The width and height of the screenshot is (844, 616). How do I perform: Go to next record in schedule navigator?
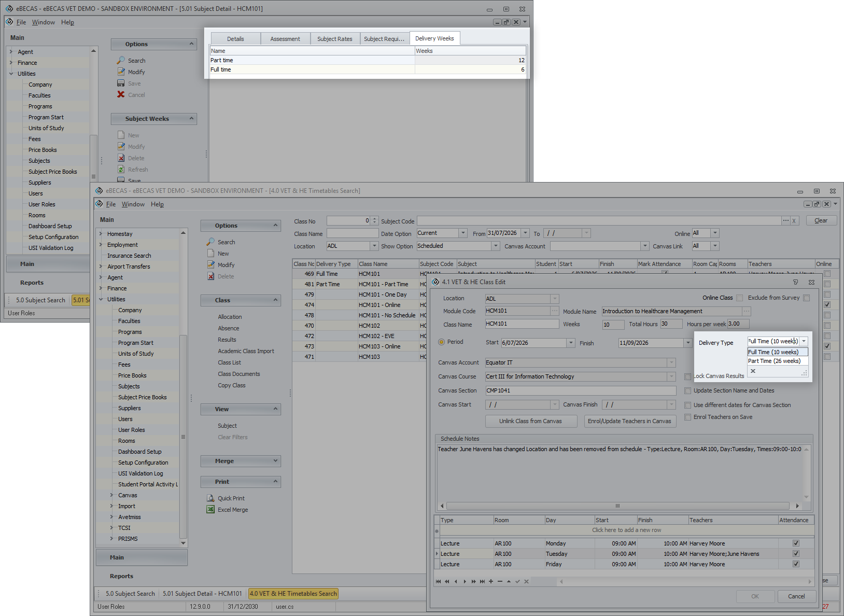tap(465, 581)
